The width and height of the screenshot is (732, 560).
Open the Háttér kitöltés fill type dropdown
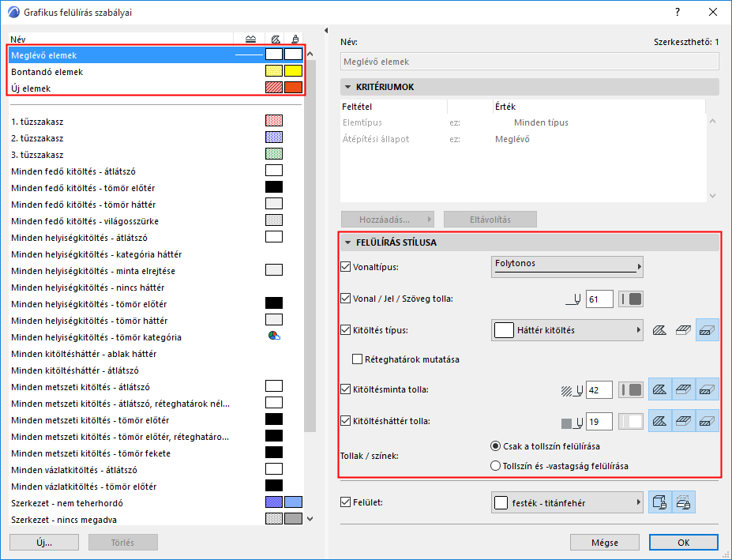(567, 330)
